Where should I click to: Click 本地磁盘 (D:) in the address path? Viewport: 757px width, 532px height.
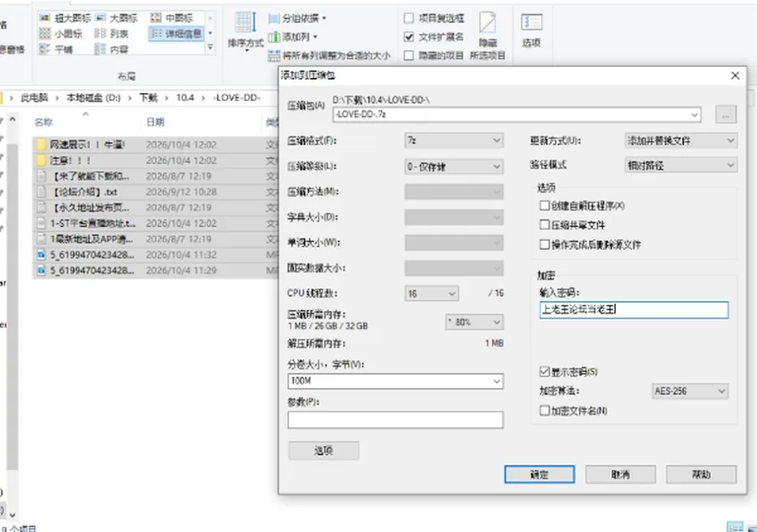tap(93, 98)
